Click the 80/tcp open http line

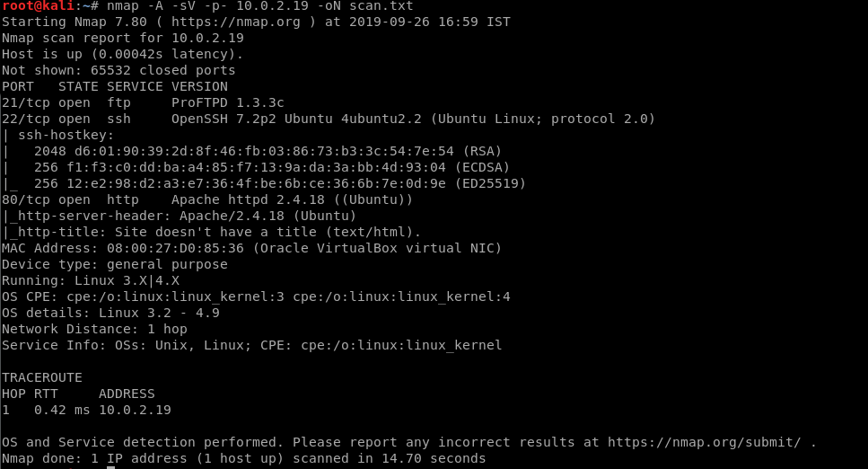(207, 199)
